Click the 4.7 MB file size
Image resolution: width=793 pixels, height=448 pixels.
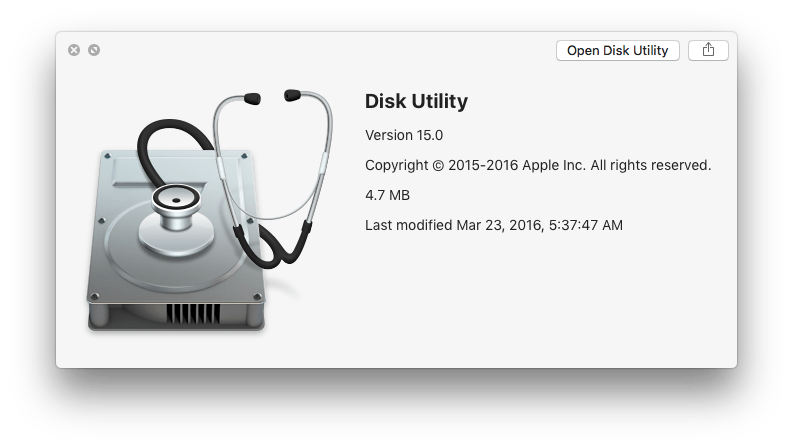coord(387,195)
